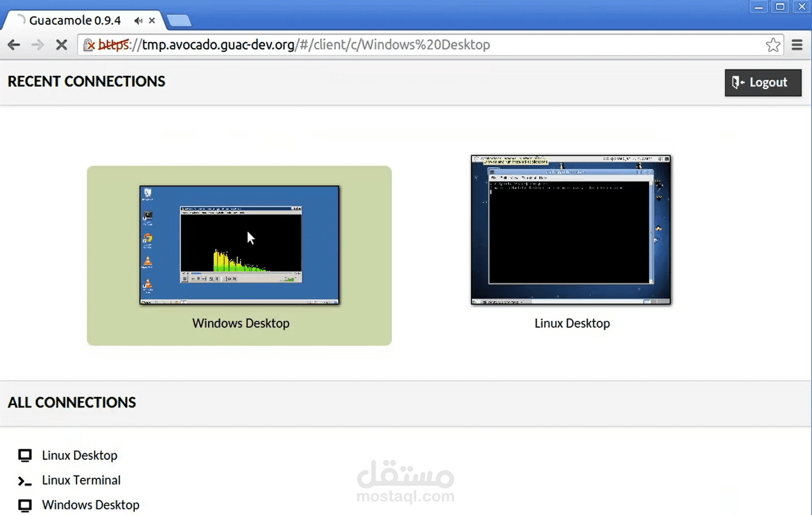The height and width of the screenshot is (515, 812).
Task: Click the browser back arrow
Action: tap(14, 45)
